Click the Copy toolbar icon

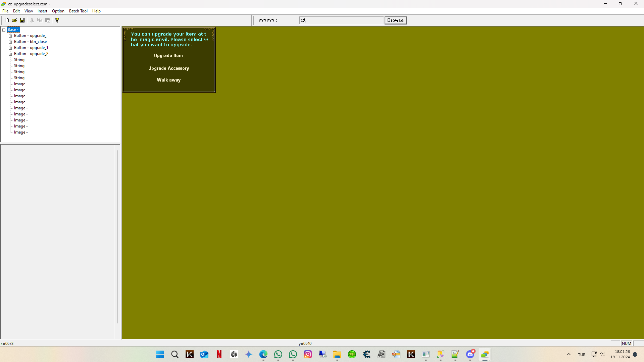40,20
